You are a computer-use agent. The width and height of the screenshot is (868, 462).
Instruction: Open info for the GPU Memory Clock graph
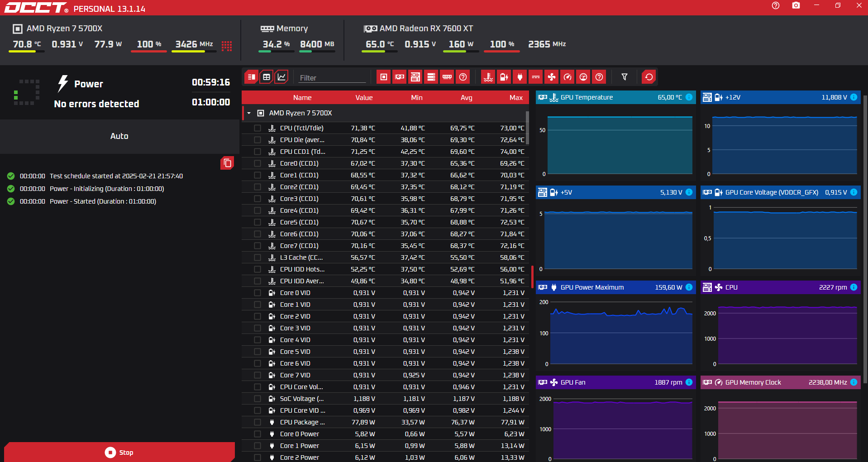[854, 382]
